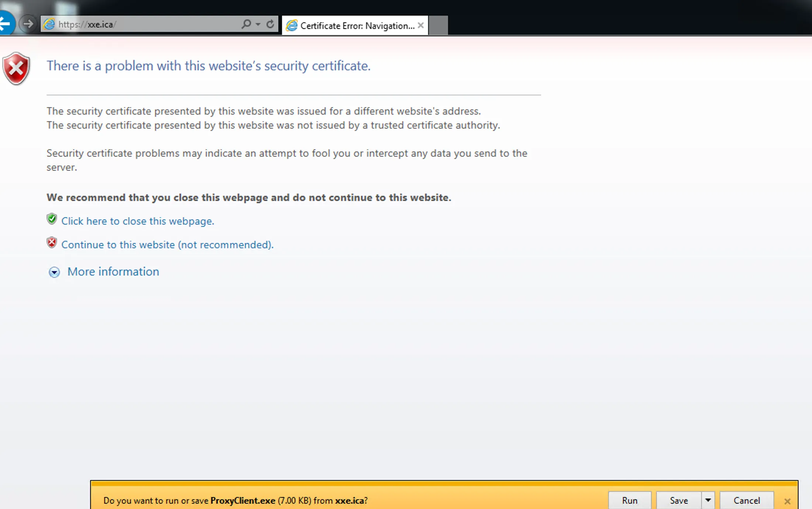This screenshot has width=812, height=509.
Task: Open the address bar autocomplete dropdown arrow
Action: (x=258, y=24)
